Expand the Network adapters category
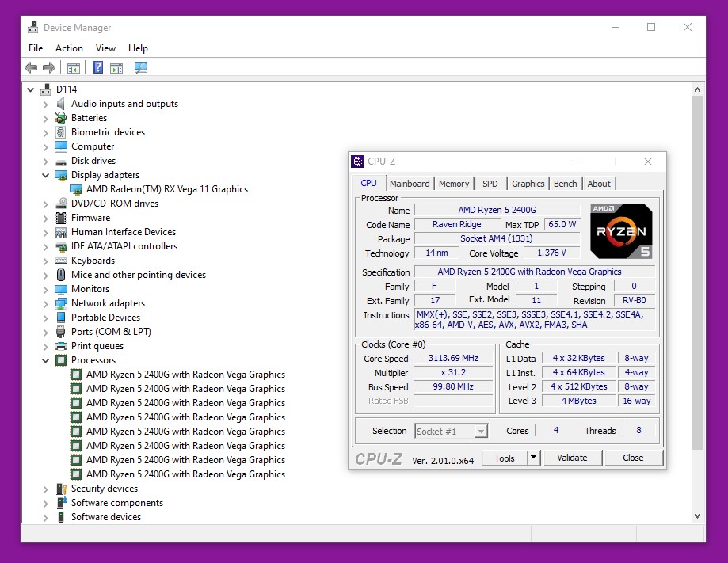The height and width of the screenshot is (563, 728). pos(45,303)
